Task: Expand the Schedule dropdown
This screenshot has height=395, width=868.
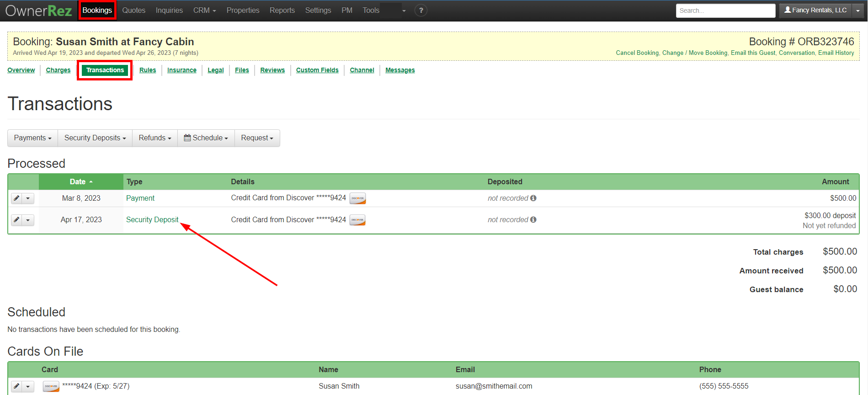Action: (x=206, y=138)
